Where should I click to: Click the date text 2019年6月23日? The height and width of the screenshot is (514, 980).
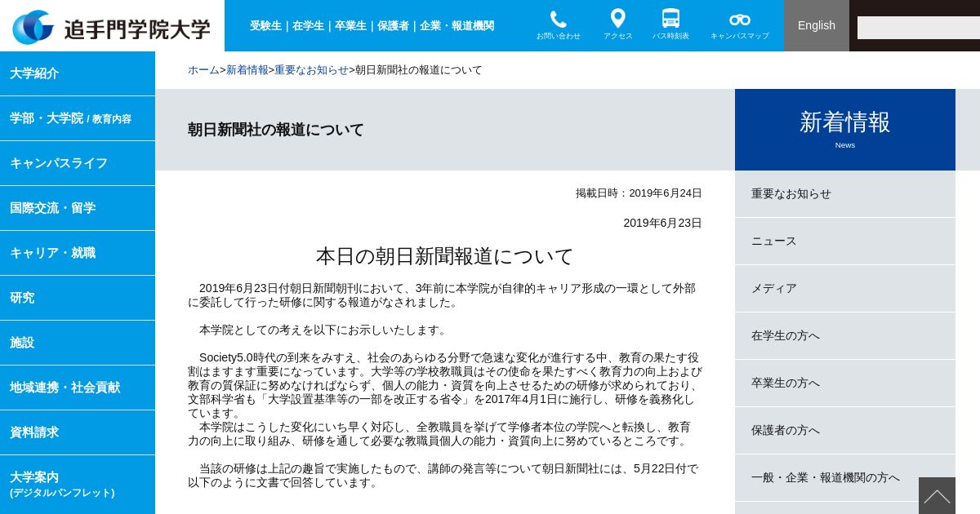[x=662, y=223]
